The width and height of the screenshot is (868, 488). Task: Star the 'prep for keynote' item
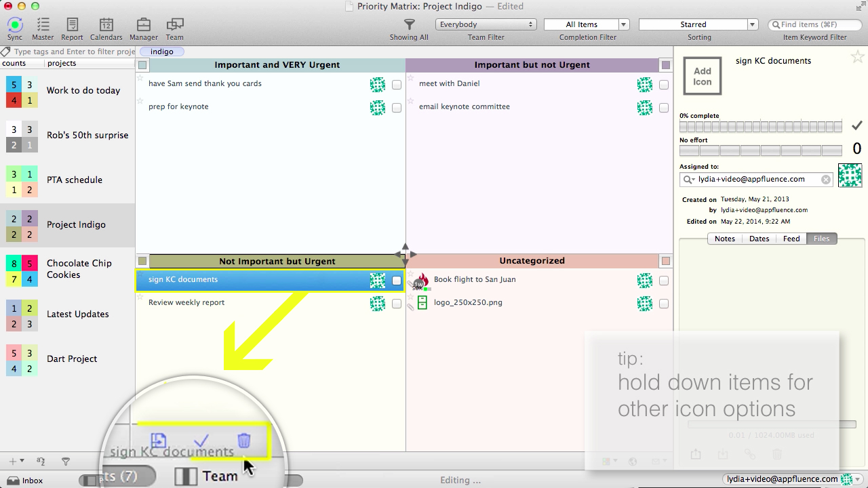pos(140,102)
